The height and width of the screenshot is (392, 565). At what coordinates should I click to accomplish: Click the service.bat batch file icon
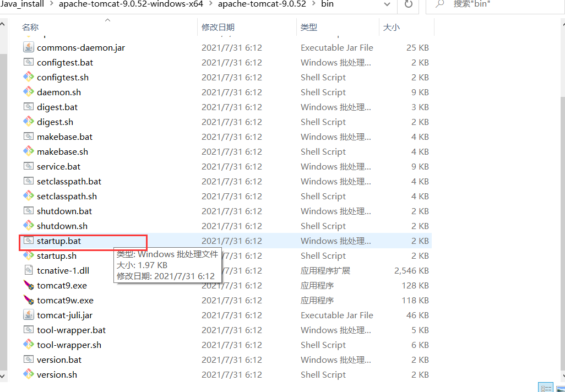(x=29, y=166)
